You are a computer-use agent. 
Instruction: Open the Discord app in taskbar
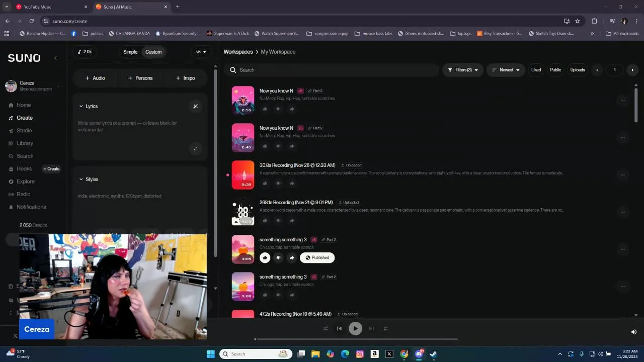pos(419,354)
